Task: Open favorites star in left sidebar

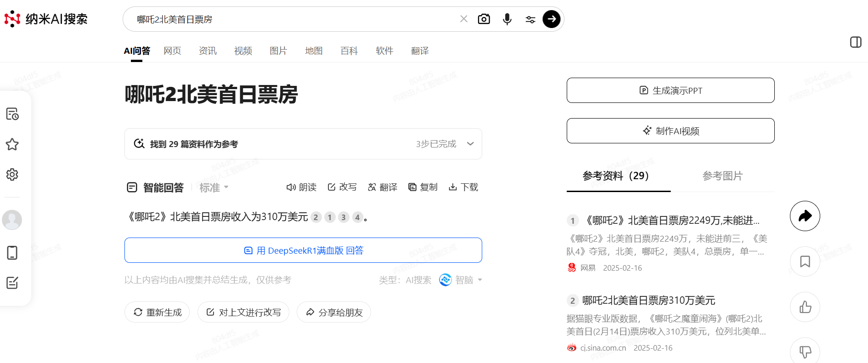Action: pyautogui.click(x=12, y=144)
